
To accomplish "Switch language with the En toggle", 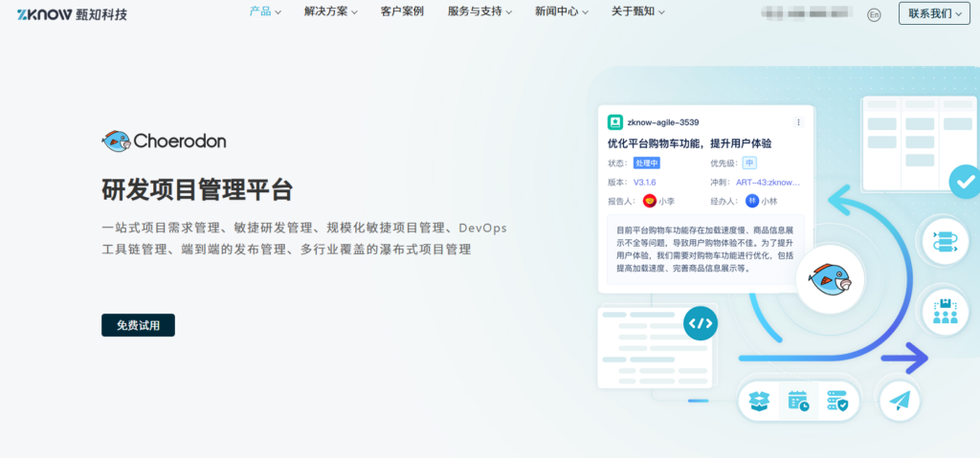I will (x=873, y=14).
